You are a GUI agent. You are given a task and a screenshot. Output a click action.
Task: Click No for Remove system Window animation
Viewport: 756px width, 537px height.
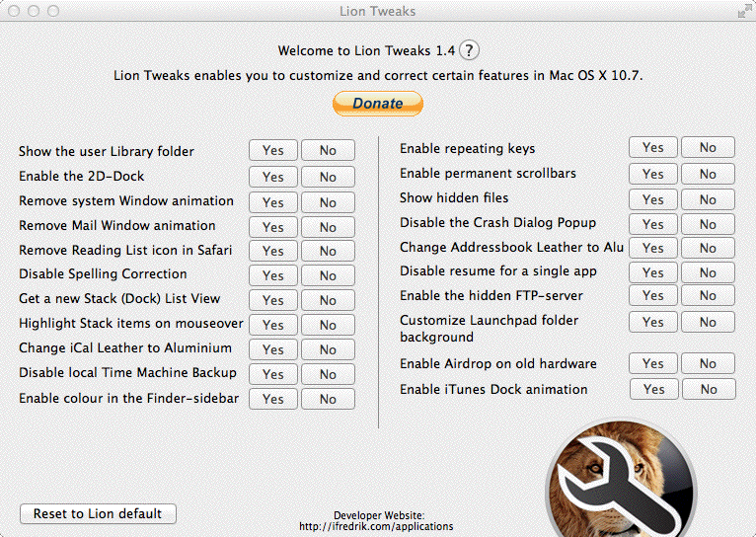tap(328, 202)
